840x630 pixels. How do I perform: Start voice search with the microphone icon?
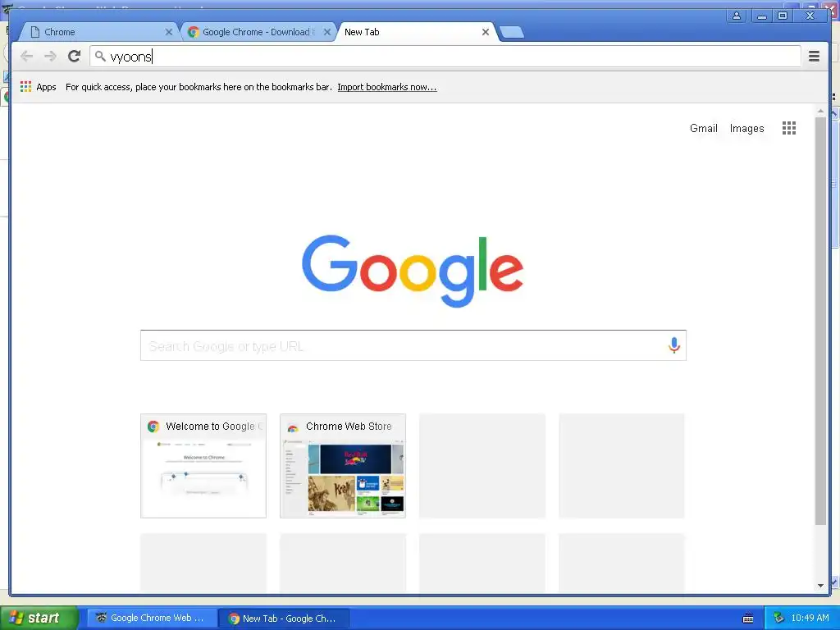(674, 345)
